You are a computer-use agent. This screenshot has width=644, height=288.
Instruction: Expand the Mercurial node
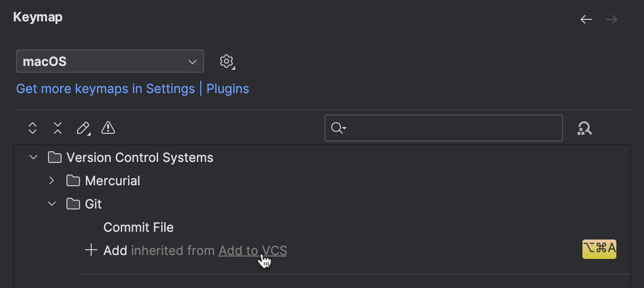point(51,180)
